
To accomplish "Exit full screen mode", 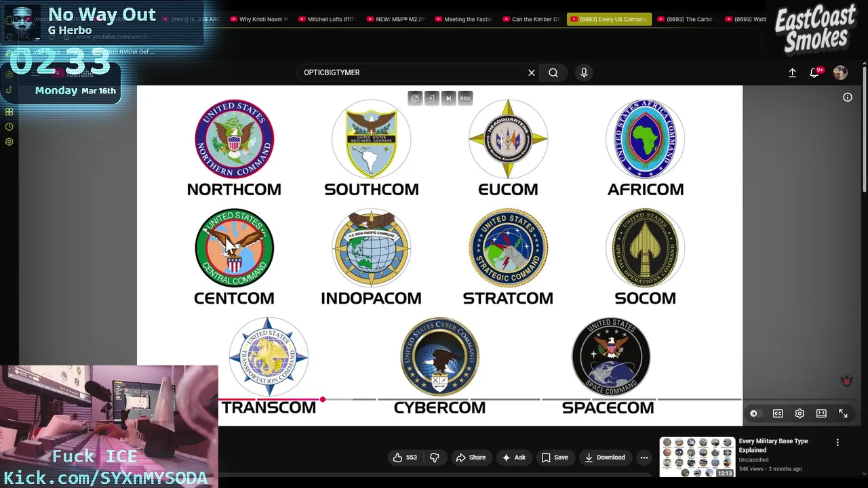I will (x=843, y=413).
